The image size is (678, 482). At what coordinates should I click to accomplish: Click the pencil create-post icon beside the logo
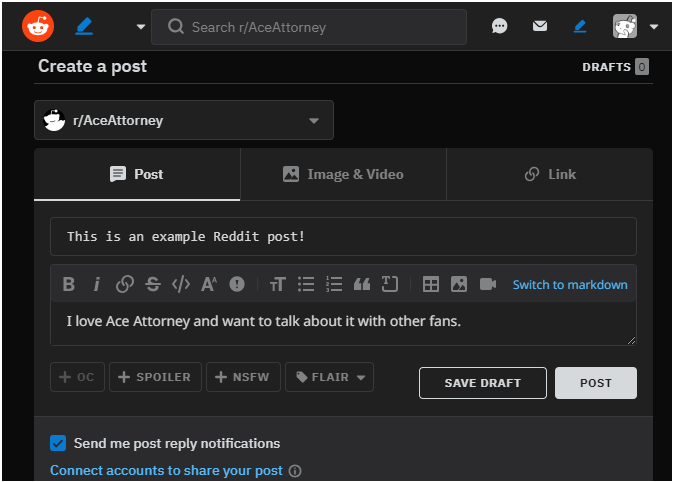[x=84, y=26]
